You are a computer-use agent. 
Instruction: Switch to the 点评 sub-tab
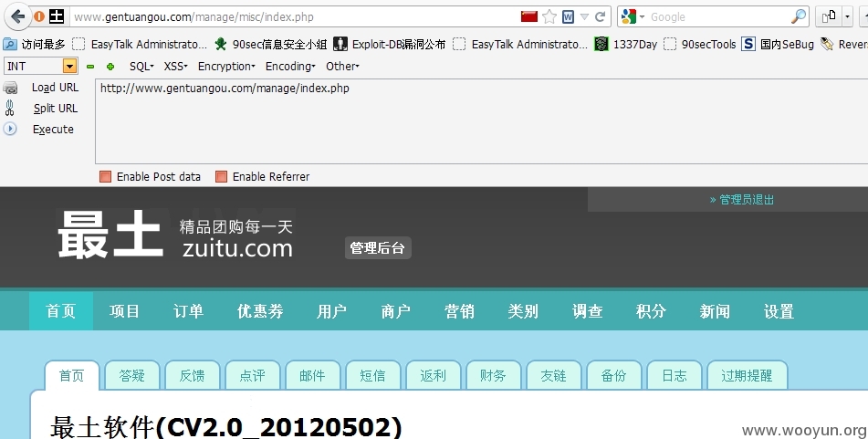click(253, 375)
